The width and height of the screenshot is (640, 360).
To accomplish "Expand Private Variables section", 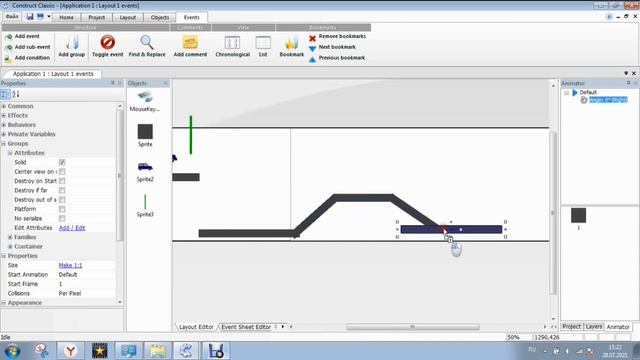I will (4, 134).
